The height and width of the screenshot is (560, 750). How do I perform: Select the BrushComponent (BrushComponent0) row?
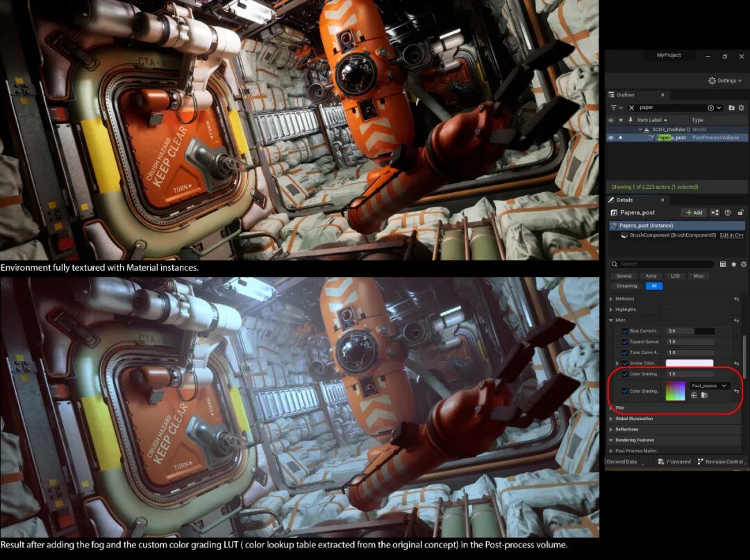(672, 235)
